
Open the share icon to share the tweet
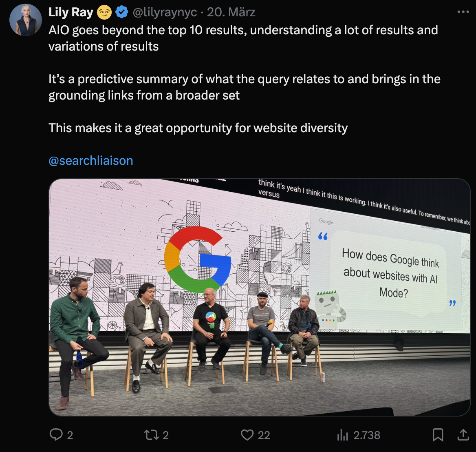point(463,435)
